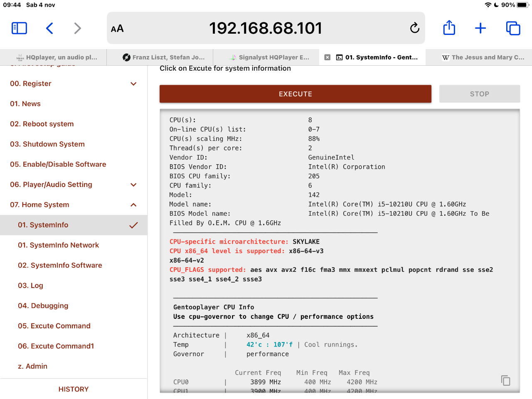Reload the page with refresh icon

click(x=414, y=28)
